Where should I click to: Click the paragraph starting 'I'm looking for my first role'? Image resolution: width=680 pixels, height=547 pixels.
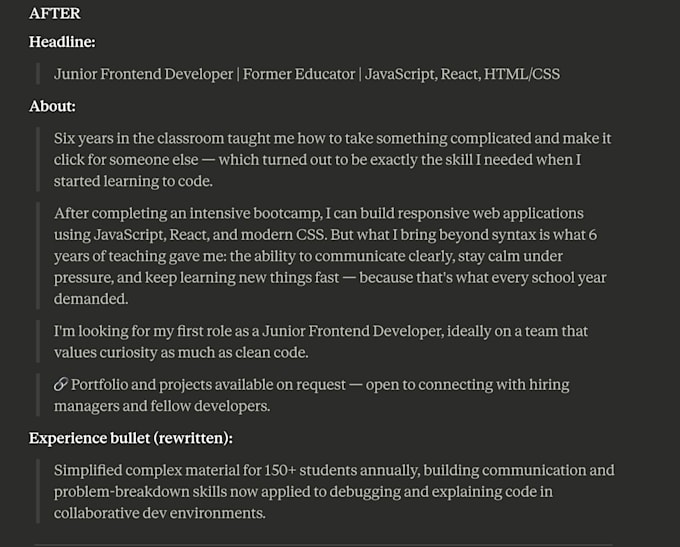pyautogui.click(x=320, y=342)
